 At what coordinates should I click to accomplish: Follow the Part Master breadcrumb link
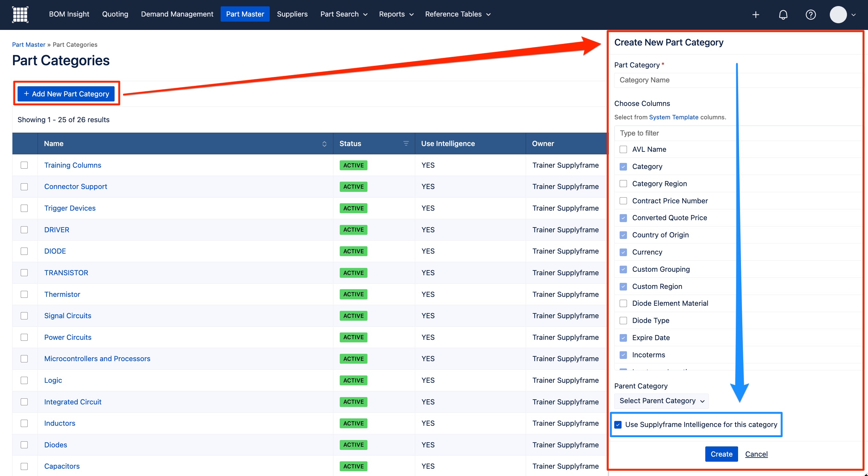tap(29, 45)
